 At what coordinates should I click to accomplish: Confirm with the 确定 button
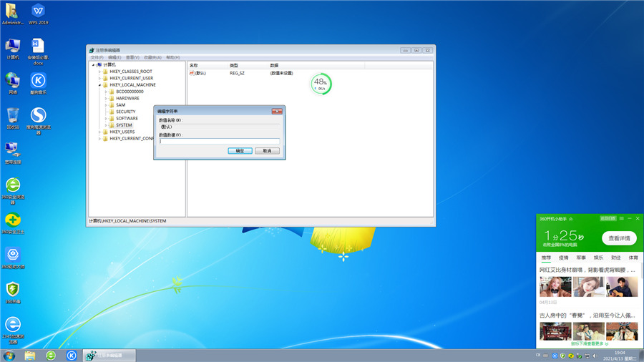[240, 151]
